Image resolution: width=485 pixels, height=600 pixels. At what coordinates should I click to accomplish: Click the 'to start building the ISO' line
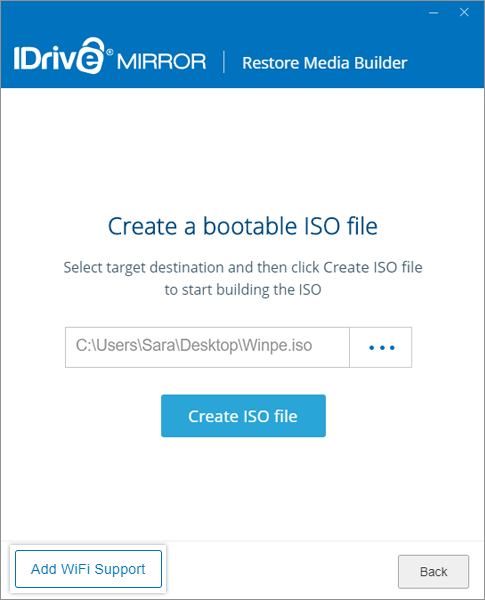coord(243,290)
